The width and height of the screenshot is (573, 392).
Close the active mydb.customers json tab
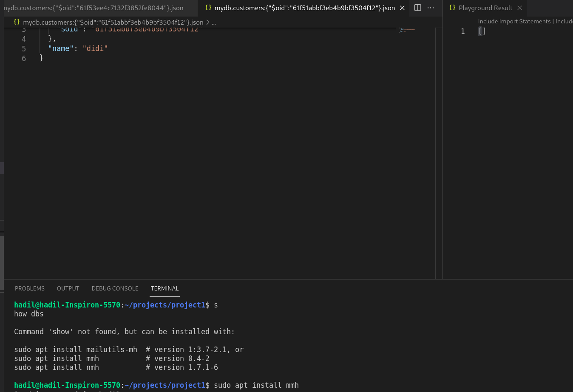click(402, 8)
